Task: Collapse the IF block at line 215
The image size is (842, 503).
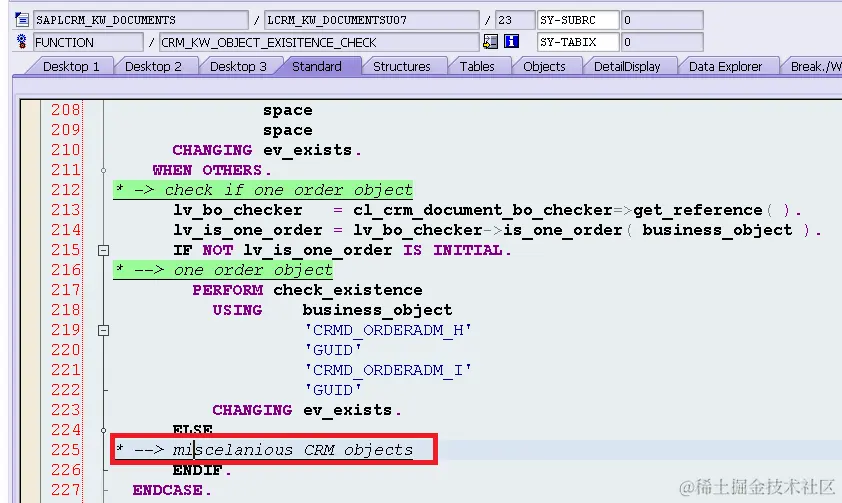Action: (104, 250)
